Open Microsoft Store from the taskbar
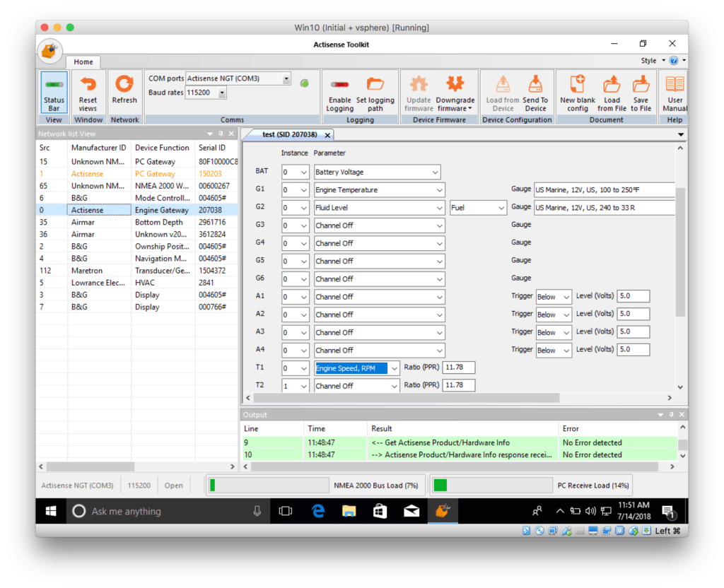The width and height of the screenshot is (724, 588). coord(380,511)
